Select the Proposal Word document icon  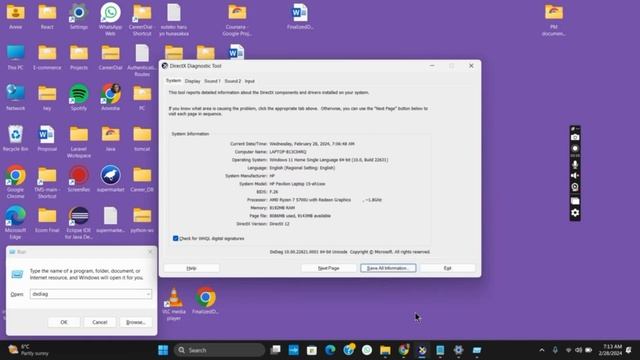(x=47, y=138)
